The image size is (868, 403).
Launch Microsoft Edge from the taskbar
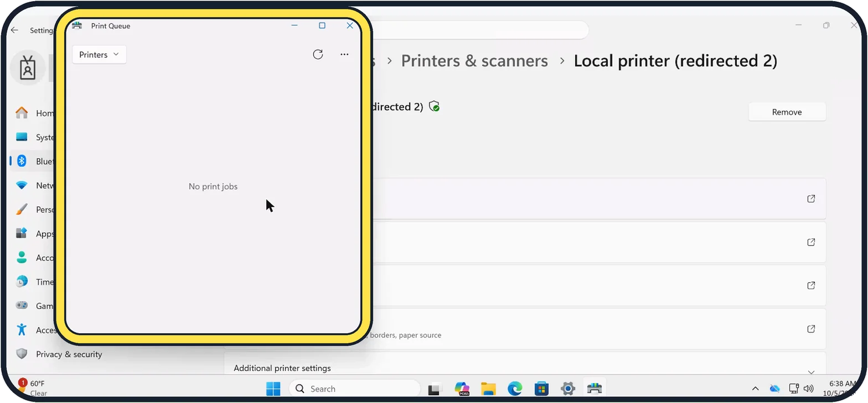515,389
